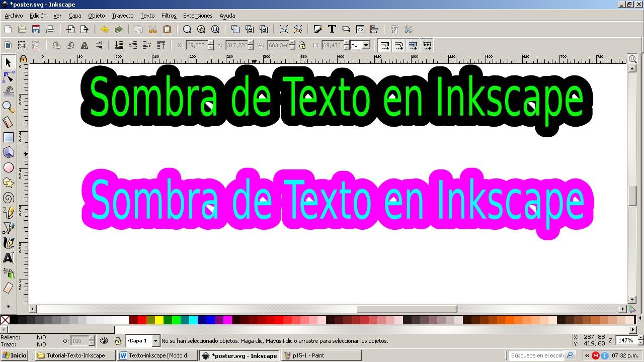
Task: Switch to Texto-inkscape Word taskbar window
Action: [157, 355]
